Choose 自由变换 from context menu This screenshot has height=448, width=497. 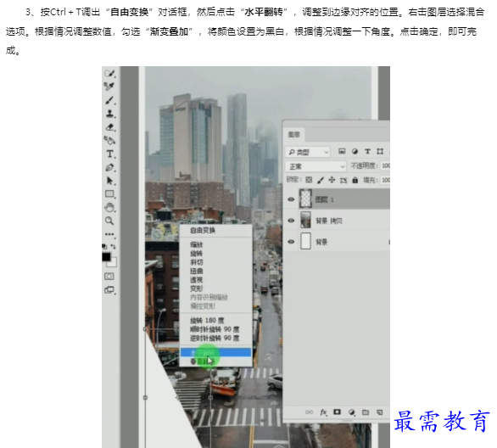[x=203, y=230]
